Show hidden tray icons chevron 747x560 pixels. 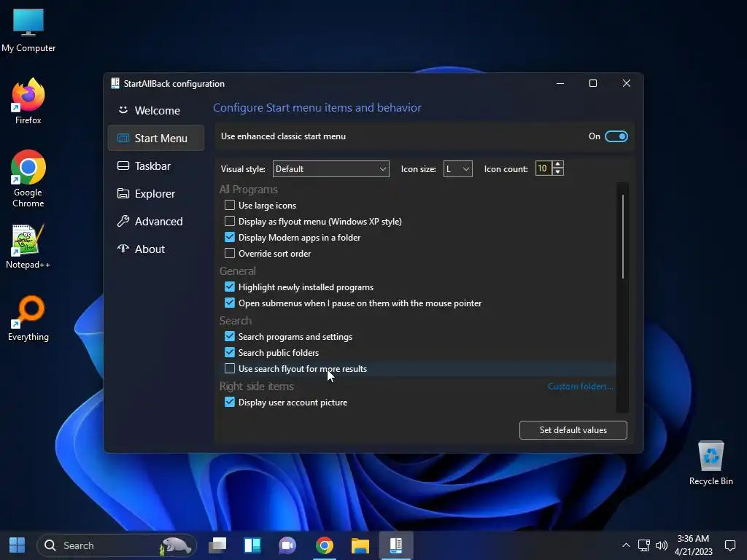(626, 545)
